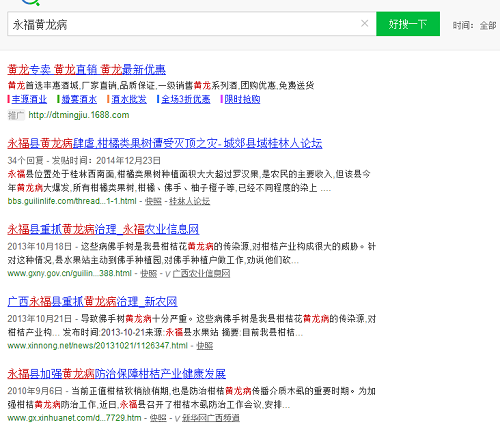This screenshot has width=500, height=433.
Task: Open the 桂林人论坛 source link
Action: click(x=190, y=201)
